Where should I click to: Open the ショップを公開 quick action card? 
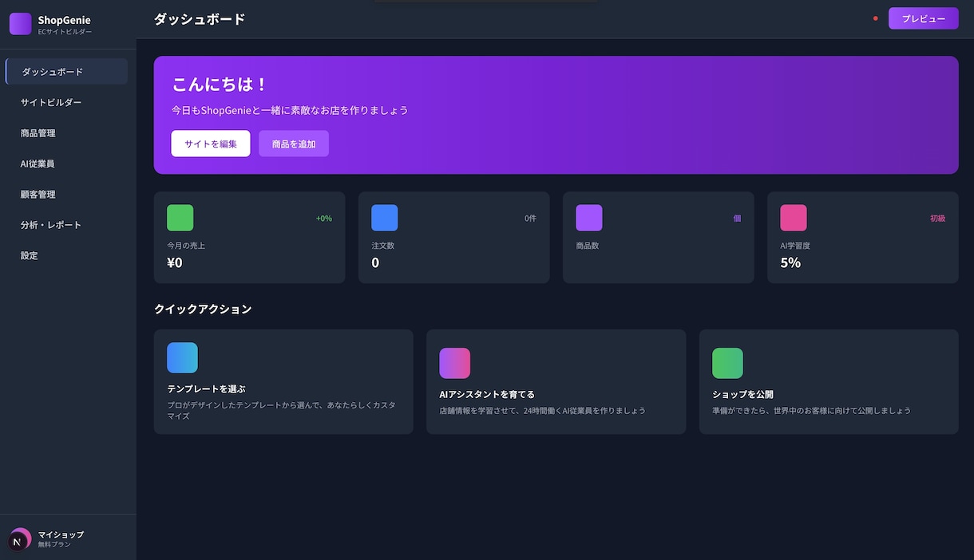point(829,382)
